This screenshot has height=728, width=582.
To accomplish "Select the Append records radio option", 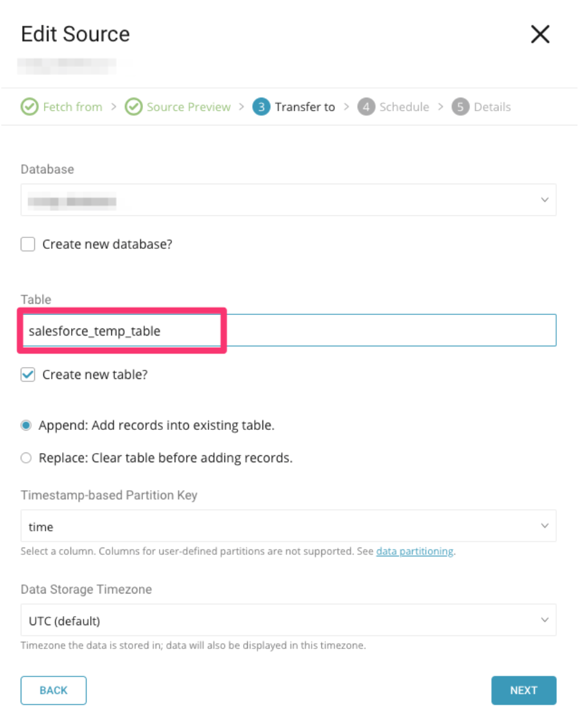I will coord(26,425).
